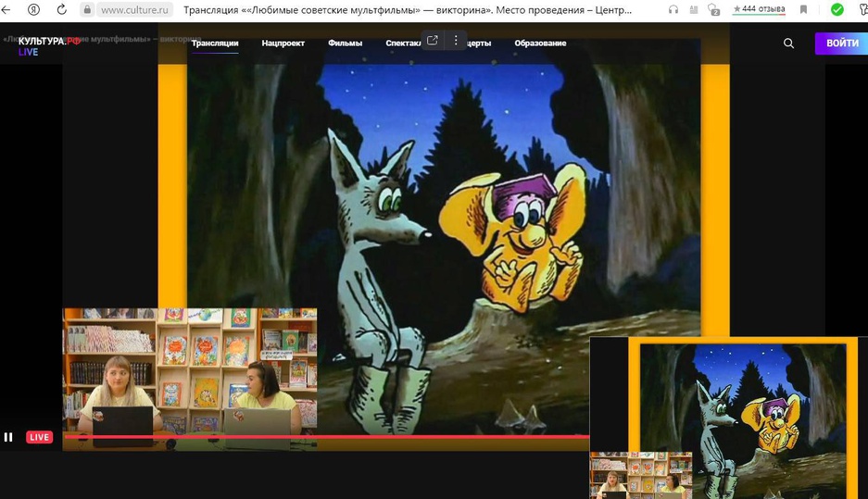The height and width of the screenshot is (499, 868).
Task: Open the padlock connection info icon
Action: 87,9
